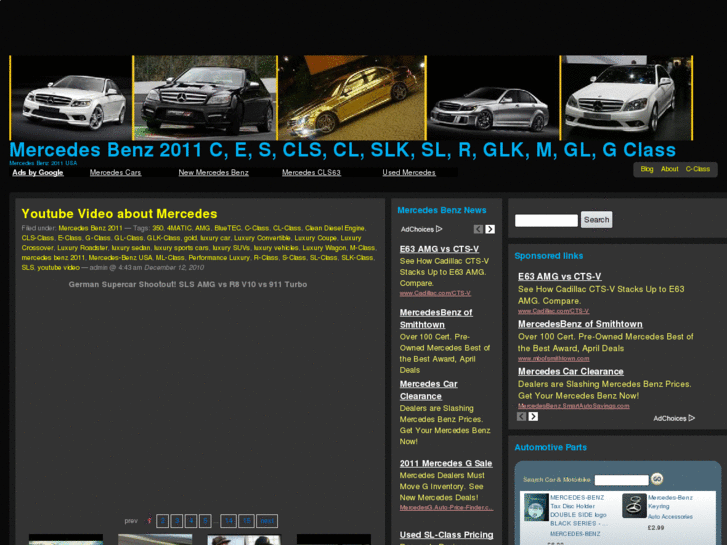Go to pagination page 2

[x=162, y=521]
